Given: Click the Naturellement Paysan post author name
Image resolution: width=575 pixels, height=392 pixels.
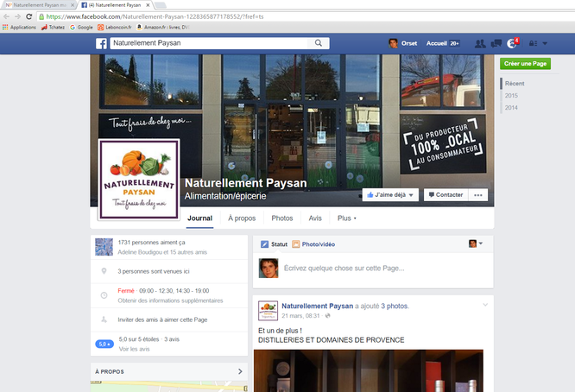Looking at the screenshot, I should (317, 306).
